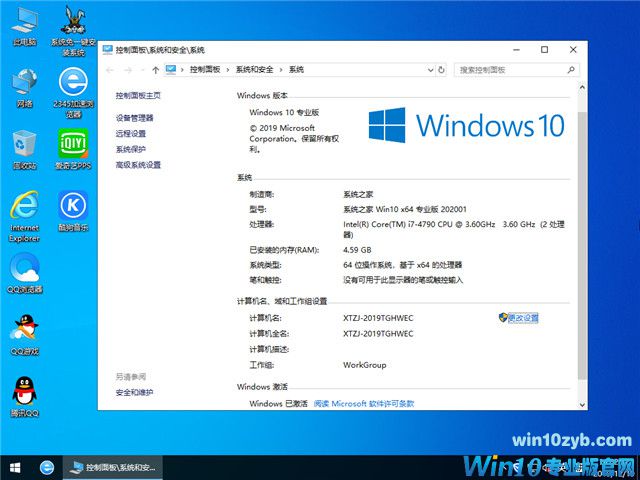Click the 'XTZJ-2019TGHWEC' value beside 计算机全名

click(378, 333)
